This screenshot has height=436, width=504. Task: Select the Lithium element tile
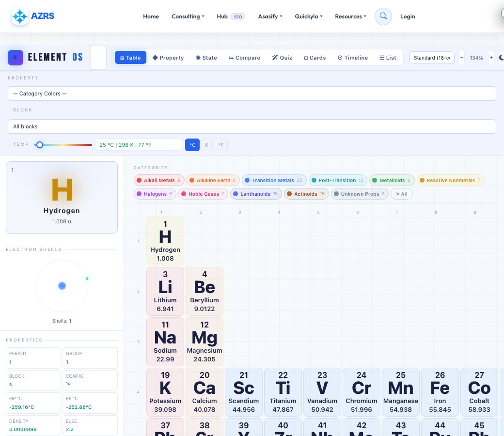pyautogui.click(x=165, y=292)
